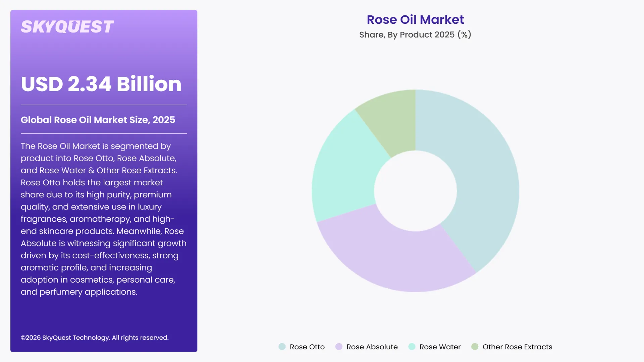644x362 pixels.
Task: Click the 'Share, By Product 2025 (%)' subtitle
Action: [415, 35]
